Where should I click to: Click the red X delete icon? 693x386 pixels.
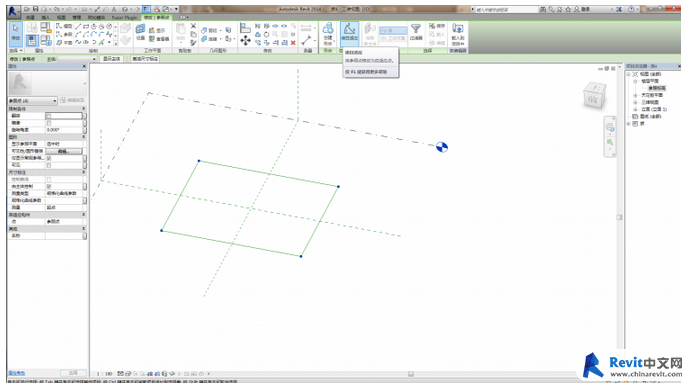tap(293, 42)
